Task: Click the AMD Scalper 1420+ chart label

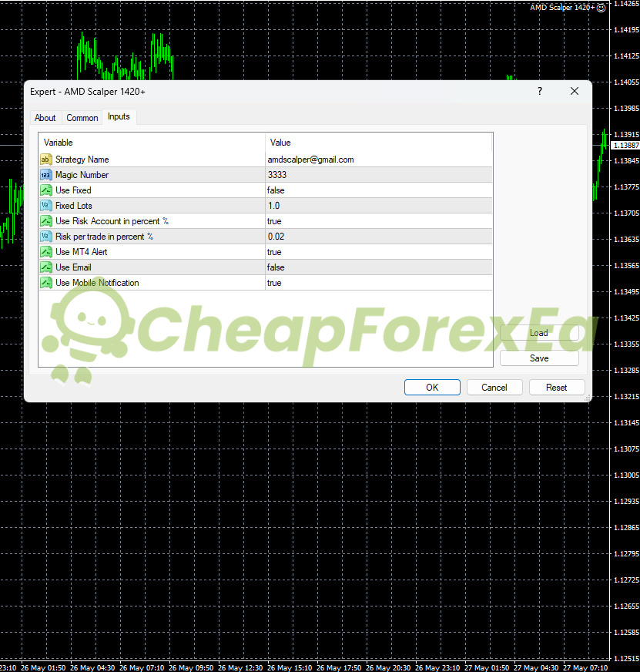Action: (562, 8)
